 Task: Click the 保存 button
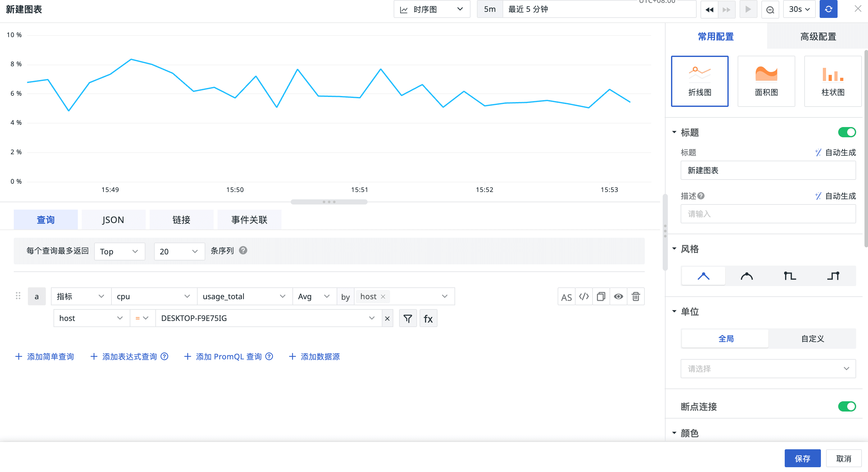(802, 459)
